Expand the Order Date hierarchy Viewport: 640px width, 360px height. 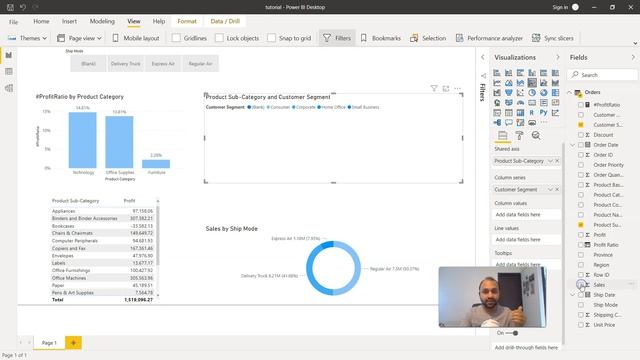pyautogui.click(x=572, y=145)
